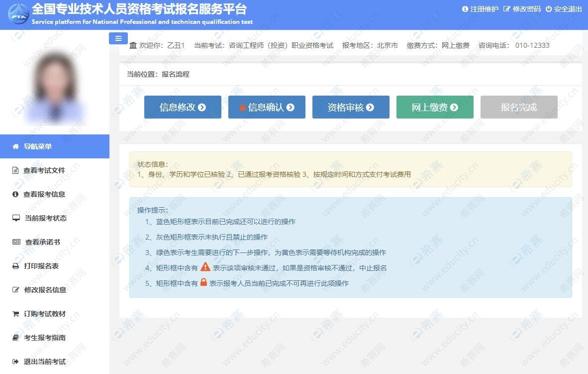This screenshot has width=588, height=374.
Task: Open the hamburger menu toggle icon
Action: 118,38
